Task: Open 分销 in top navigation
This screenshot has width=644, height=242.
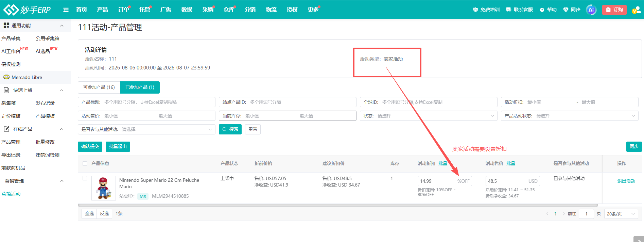Action: (x=250, y=10)
